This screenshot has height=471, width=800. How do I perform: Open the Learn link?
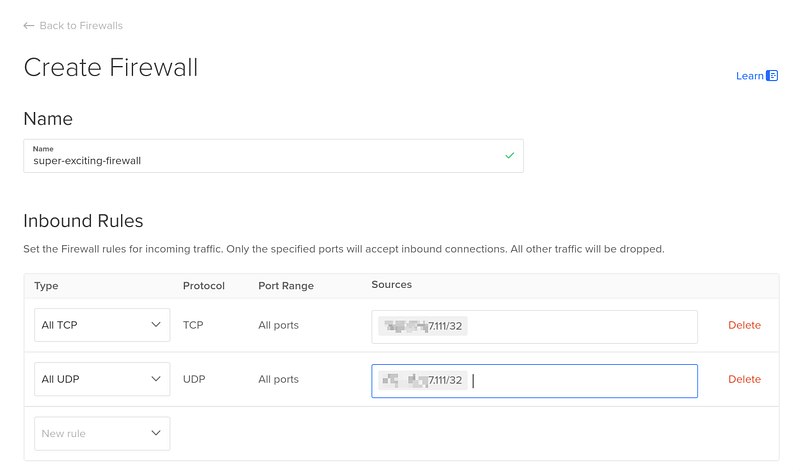(x=749, y=76)
